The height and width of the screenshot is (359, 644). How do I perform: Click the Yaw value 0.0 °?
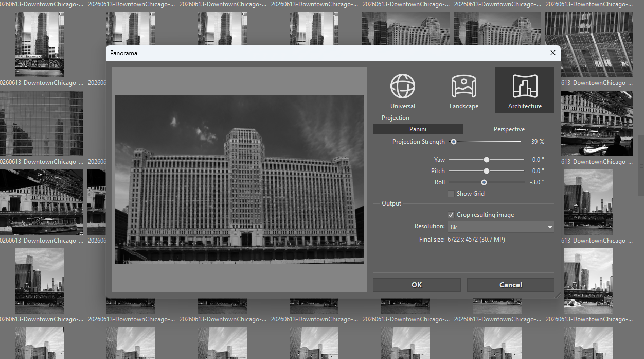pyautogui.click(x=538, y=160)
